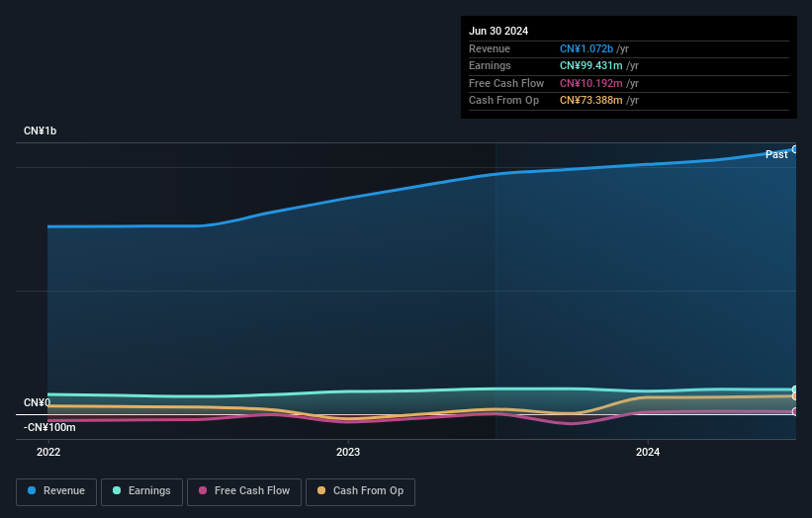
Task: Click the 2024 x-axis label
Action: pos(648,452)
